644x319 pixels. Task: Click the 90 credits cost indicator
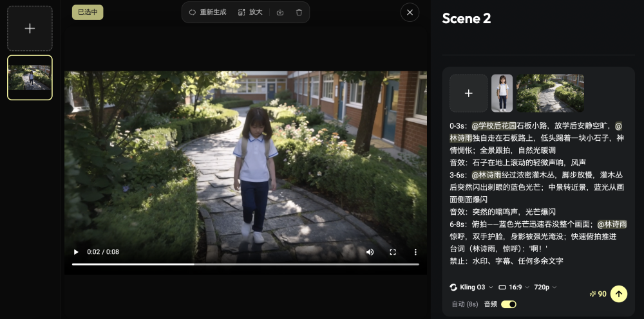click(598, 294)
